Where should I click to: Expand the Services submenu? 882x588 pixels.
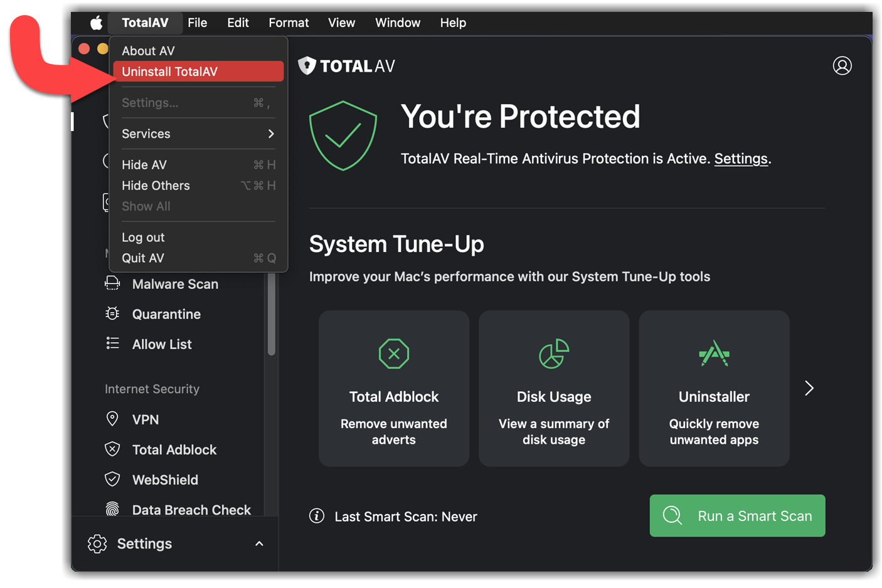[x=198, y=134]
